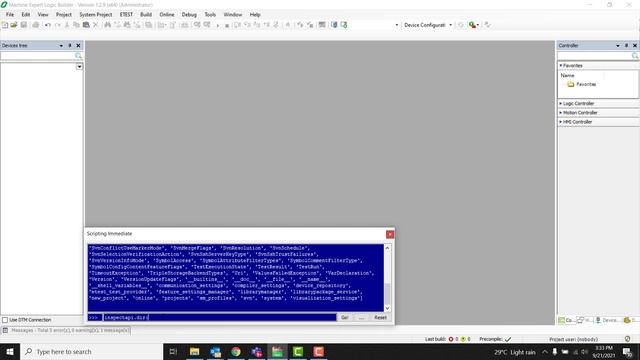Click the Devices tree search field
This screenshot has width=640, height=360.
click(38, 56)
